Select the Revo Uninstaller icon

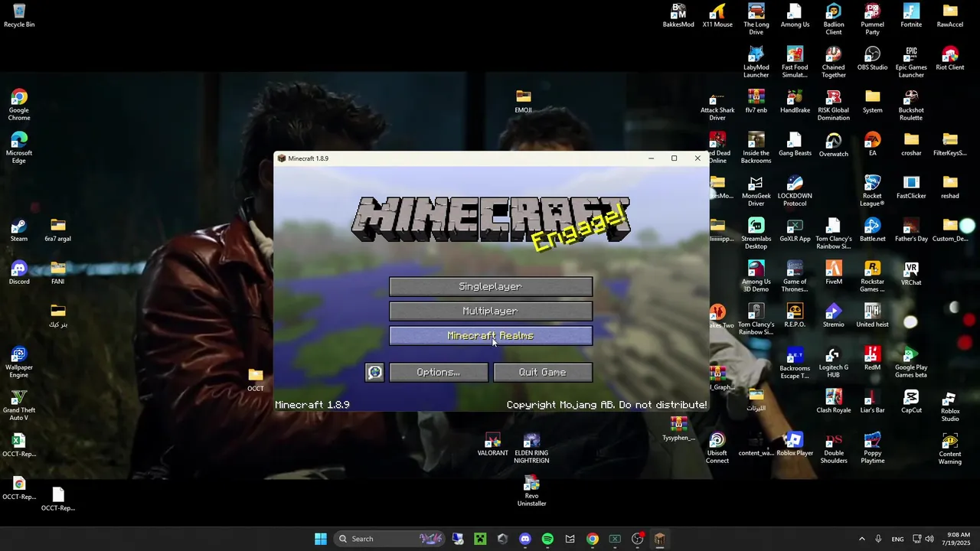tap(531, 491)
